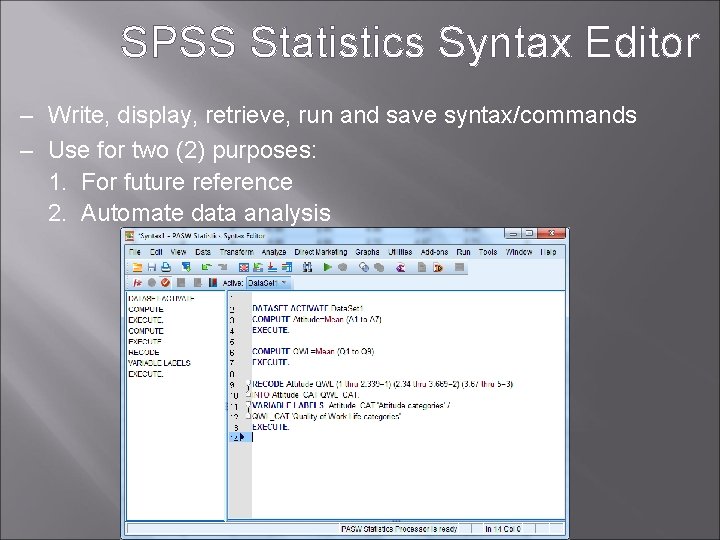Select DATASET ACTIVATE in the navigation pane
Image resolution: width=720 pixels, height=540 pixels.
pyautogui.click(x=161, y=298)
